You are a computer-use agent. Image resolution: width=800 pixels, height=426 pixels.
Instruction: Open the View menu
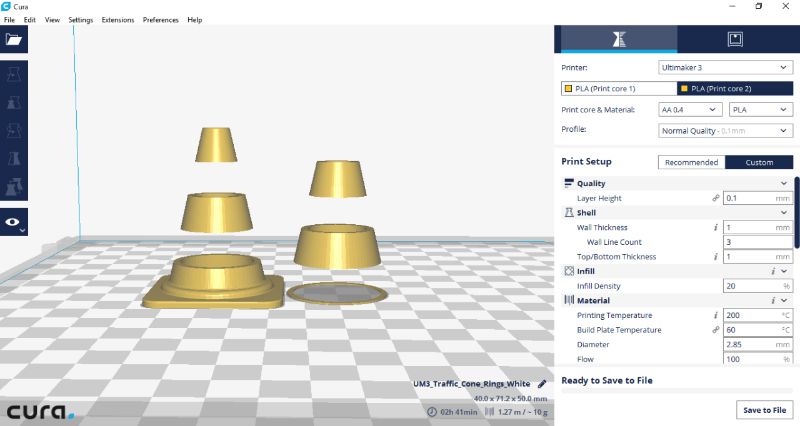click(52, 20)
